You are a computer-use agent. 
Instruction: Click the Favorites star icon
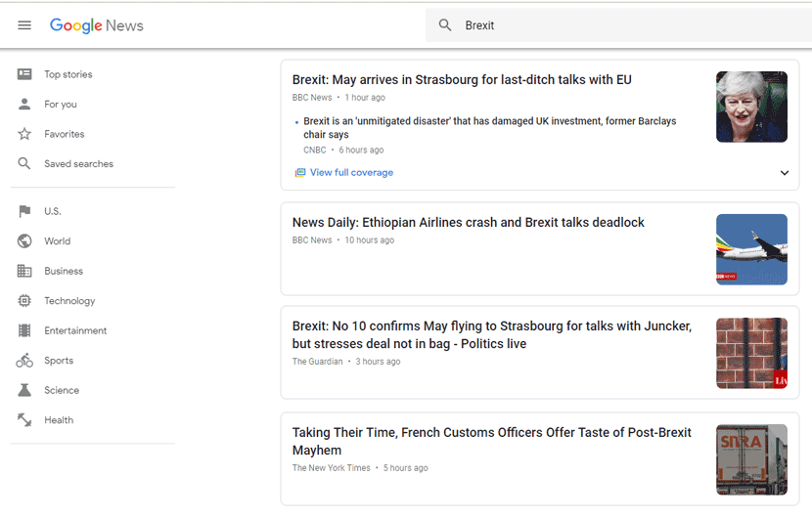[x=24, y=134]
